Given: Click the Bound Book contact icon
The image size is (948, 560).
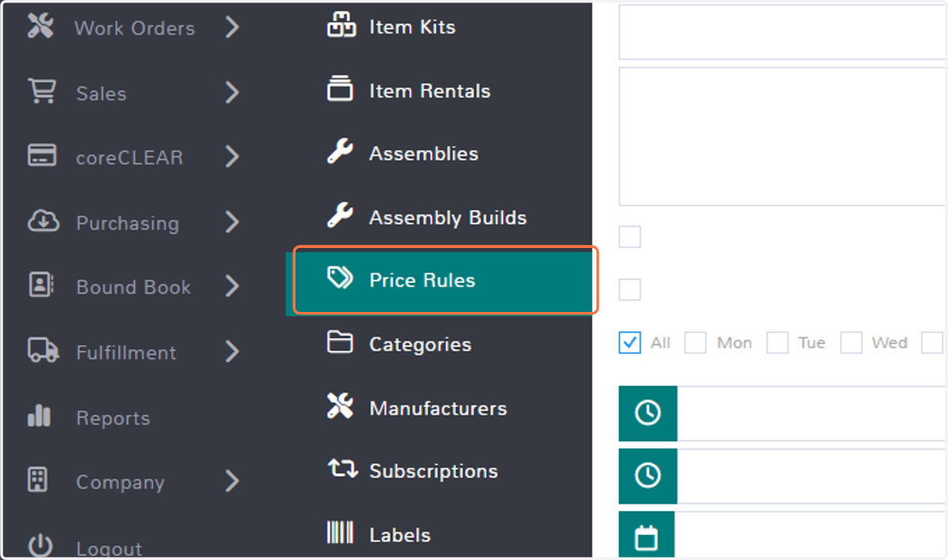Looking at the screenshot, I should pyautogui.click(x=40, y=285).
